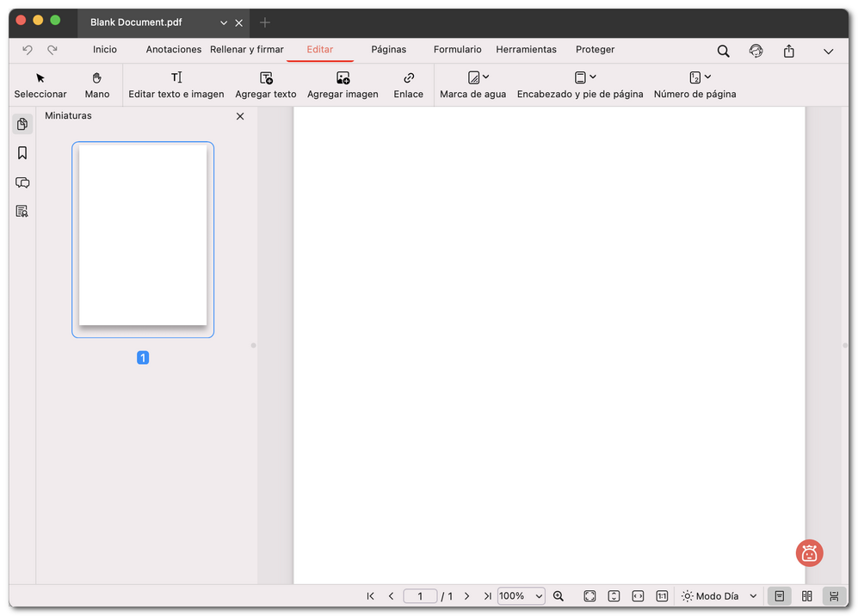Insert an image with Agregar imagen

click(x=342, y=83)
